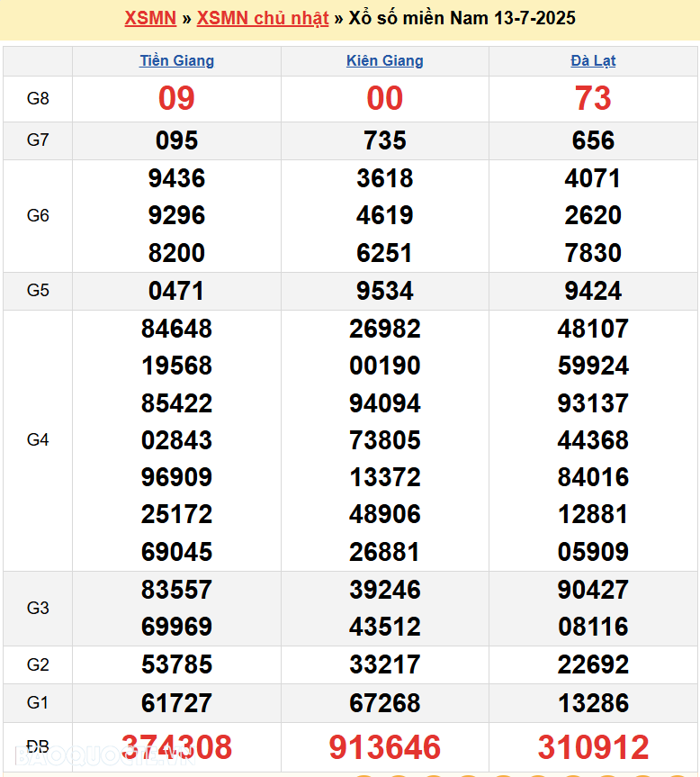Viewport: 700px width, 777px height.
Task: Click the G4 row label
Action: (38, 440)
